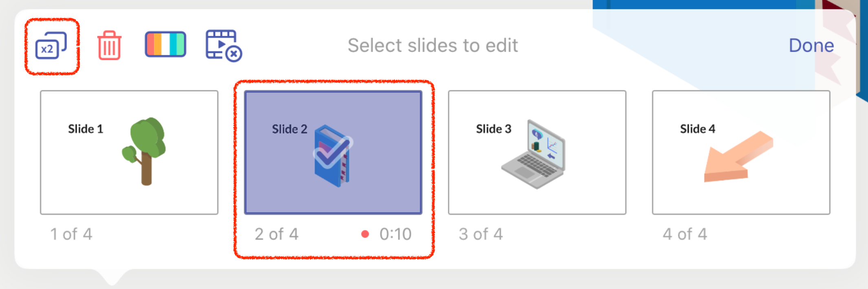
Task: Delete selected slide with trash icon
Action: pyautogui.click(x=109, y=46)
